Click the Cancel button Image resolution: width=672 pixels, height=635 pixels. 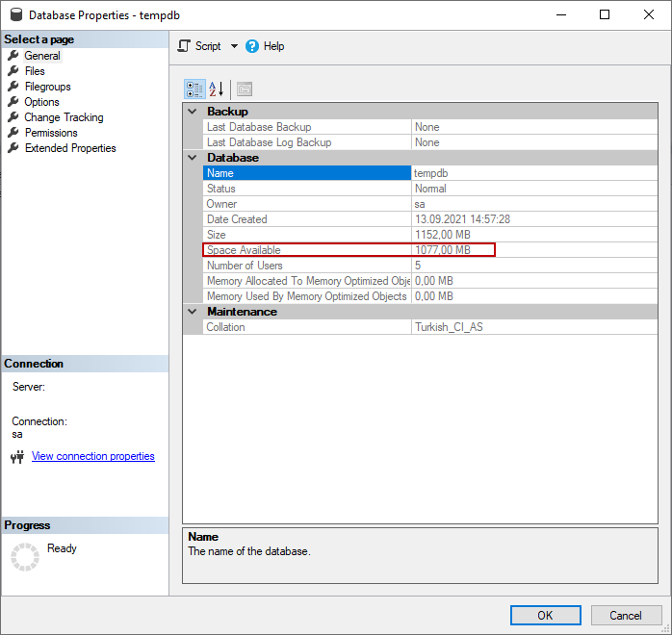pos(626,616)
